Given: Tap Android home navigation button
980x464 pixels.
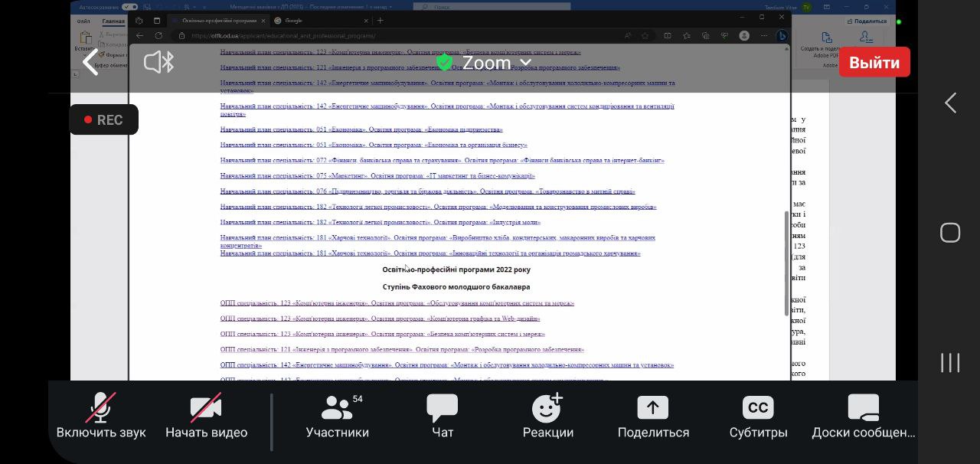Looking at the screenshot, I should (x=950, y=232).
